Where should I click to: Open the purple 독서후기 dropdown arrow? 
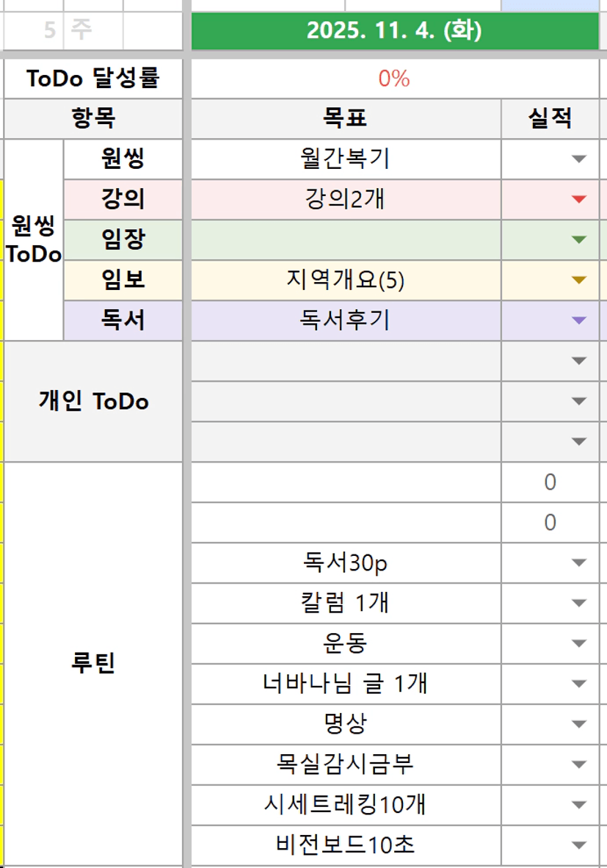pos(579,320)
